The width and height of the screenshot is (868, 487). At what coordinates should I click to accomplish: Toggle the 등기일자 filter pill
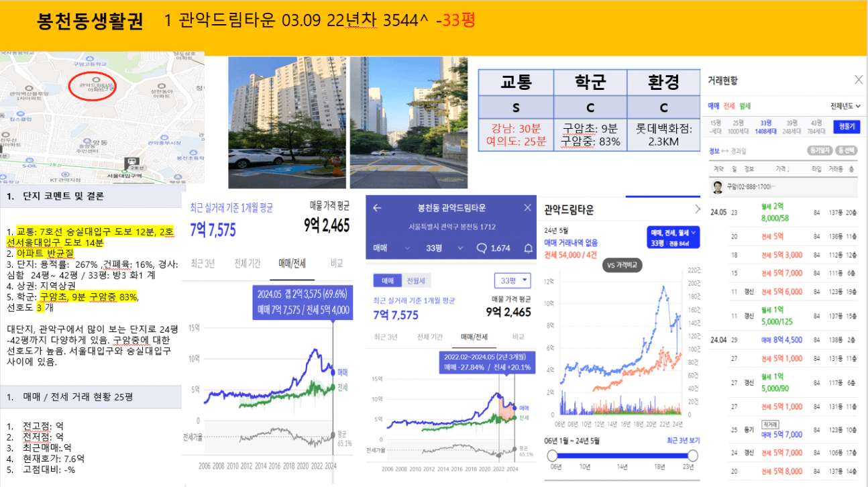(821, 150)
